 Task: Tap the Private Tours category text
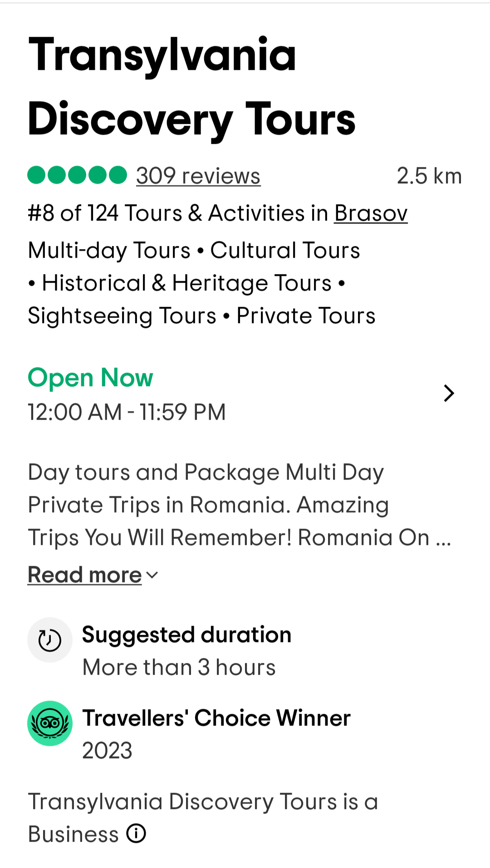click(x=306, y=315)
